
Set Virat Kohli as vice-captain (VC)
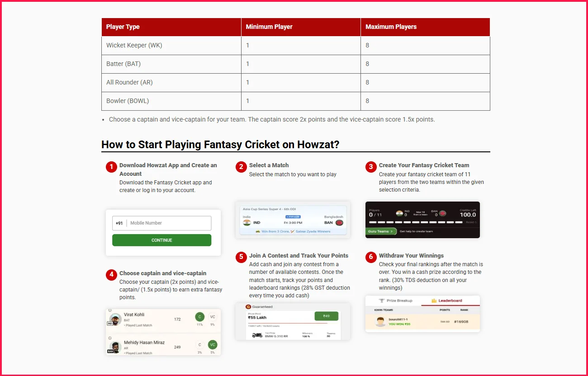click(213, 317)
